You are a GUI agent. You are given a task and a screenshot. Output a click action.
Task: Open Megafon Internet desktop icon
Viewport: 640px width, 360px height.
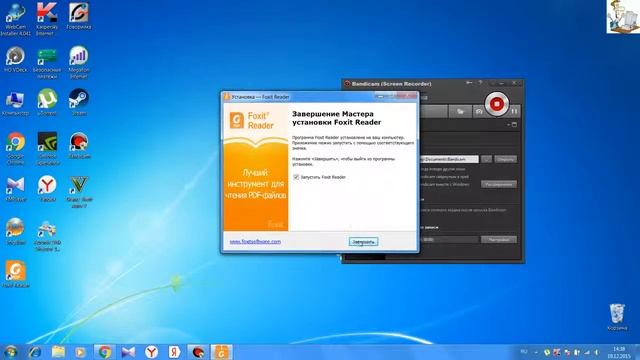tap(79, 62)
